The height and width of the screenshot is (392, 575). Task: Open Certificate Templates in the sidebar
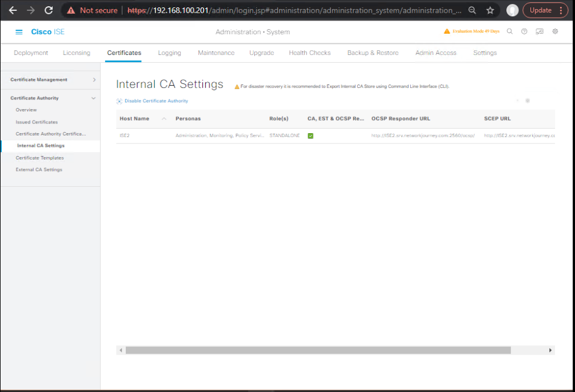39,158
